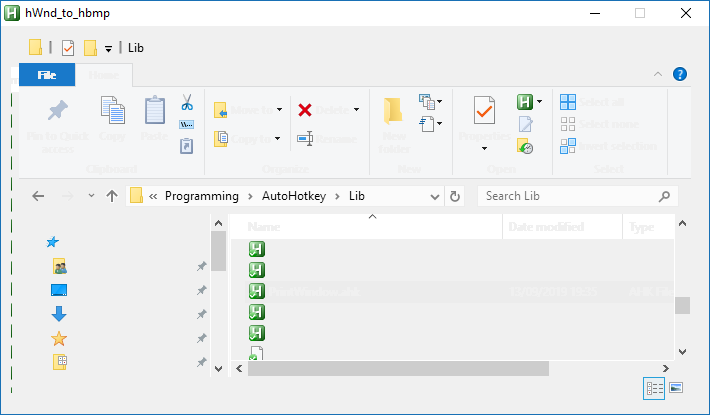Switch to large icons view in status bar
Screen dimensions: 710x415
(x=677, y=388)
